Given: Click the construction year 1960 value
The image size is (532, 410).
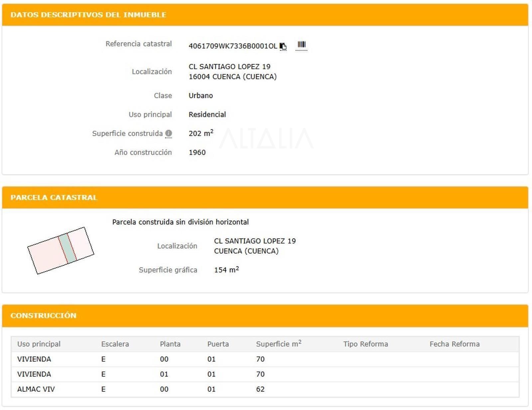Looking at the screenshot, I should (197, 153).
